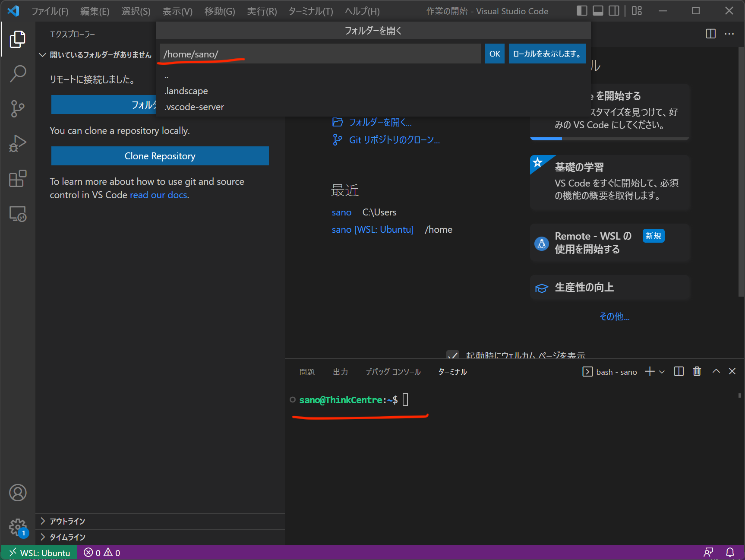Click the /home/sano/ folder path input
The image size is (745, 560).
[x=320, y=54]
